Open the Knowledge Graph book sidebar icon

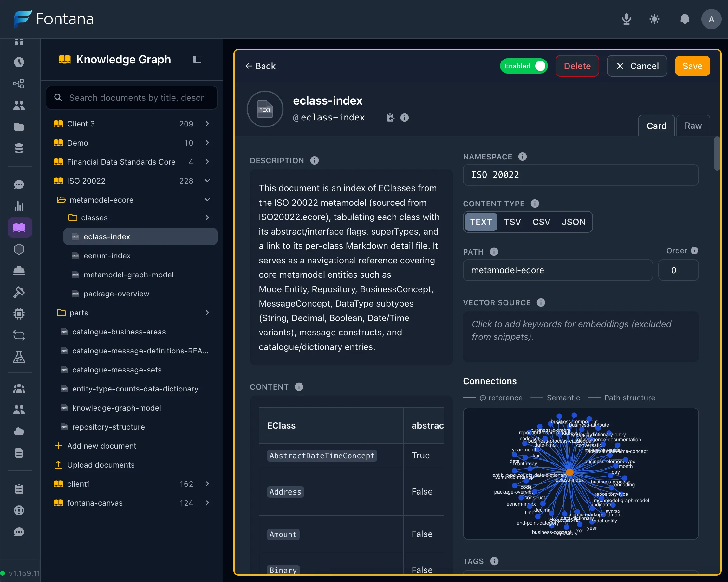(x=20, y=228)
